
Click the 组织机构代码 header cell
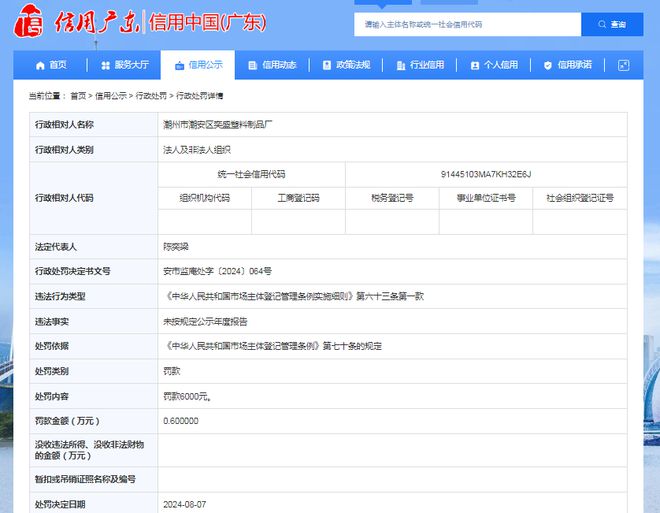(205, 198)
